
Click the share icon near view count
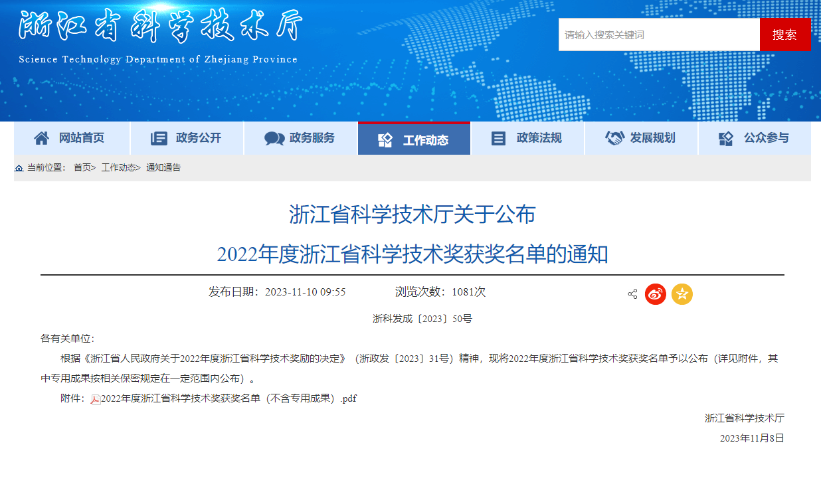click(632, 294)
